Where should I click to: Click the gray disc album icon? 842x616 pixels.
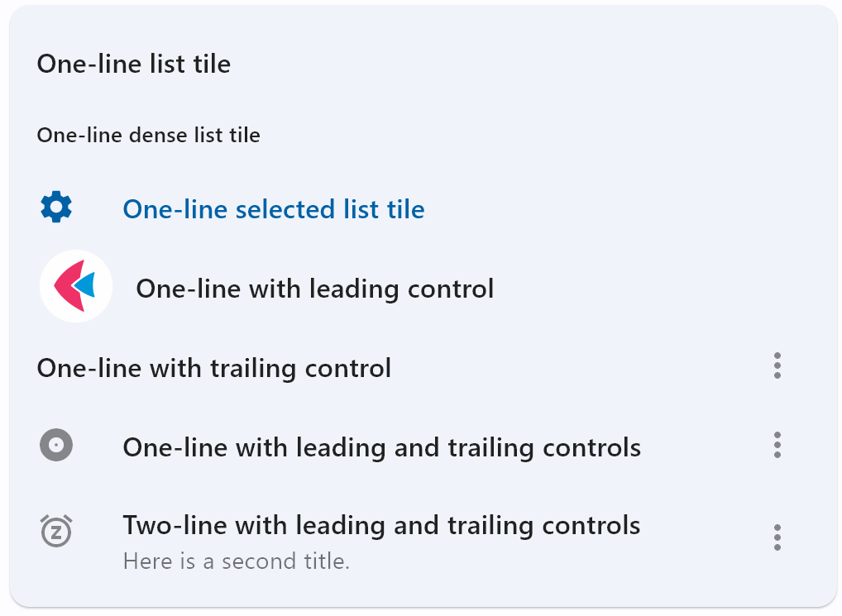(56, 446)
